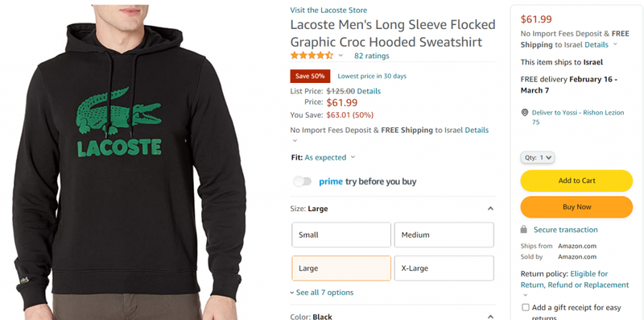The image size is (644, 320).
Task: Open the 82 ratings link
Action: [372, 56]
